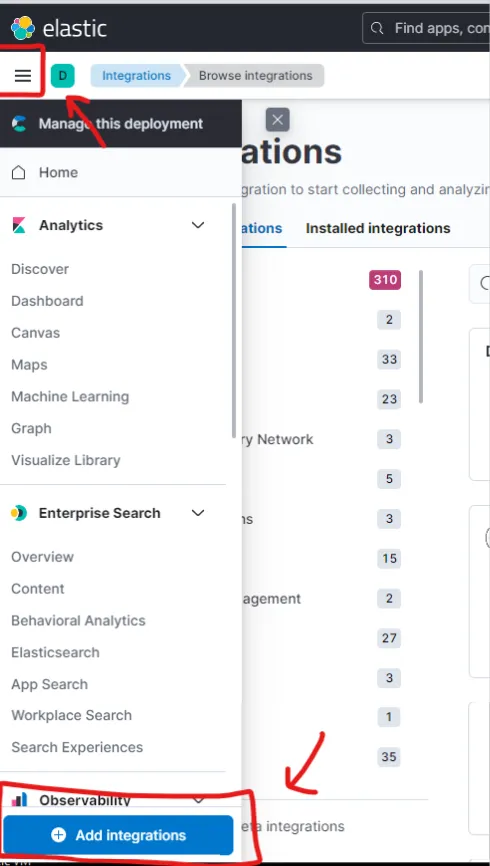Click the Add integrations button
Screen dimensions: 490x866
pyautogui.click(x=118, y=835)
